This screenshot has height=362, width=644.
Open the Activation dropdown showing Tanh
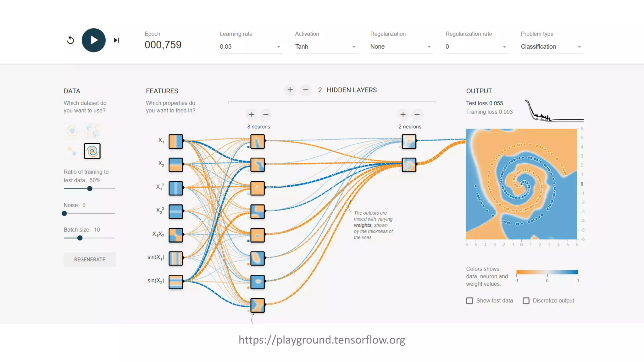326,47
